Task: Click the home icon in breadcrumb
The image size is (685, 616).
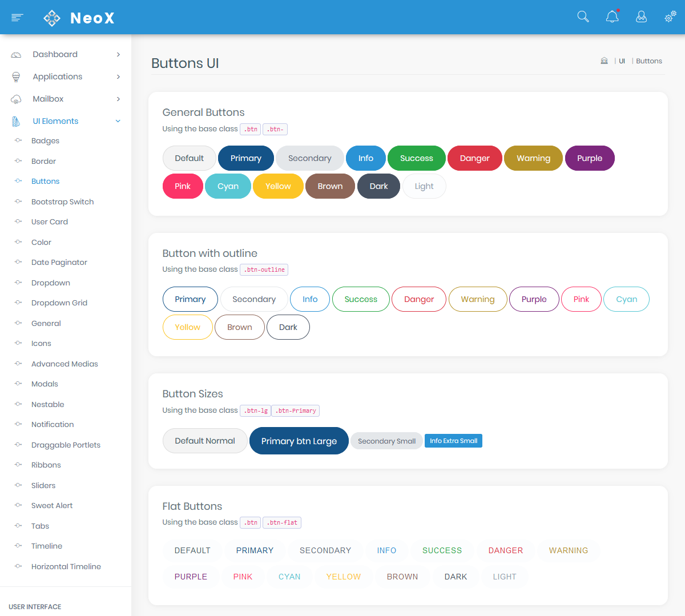Action: coord(604,61)
